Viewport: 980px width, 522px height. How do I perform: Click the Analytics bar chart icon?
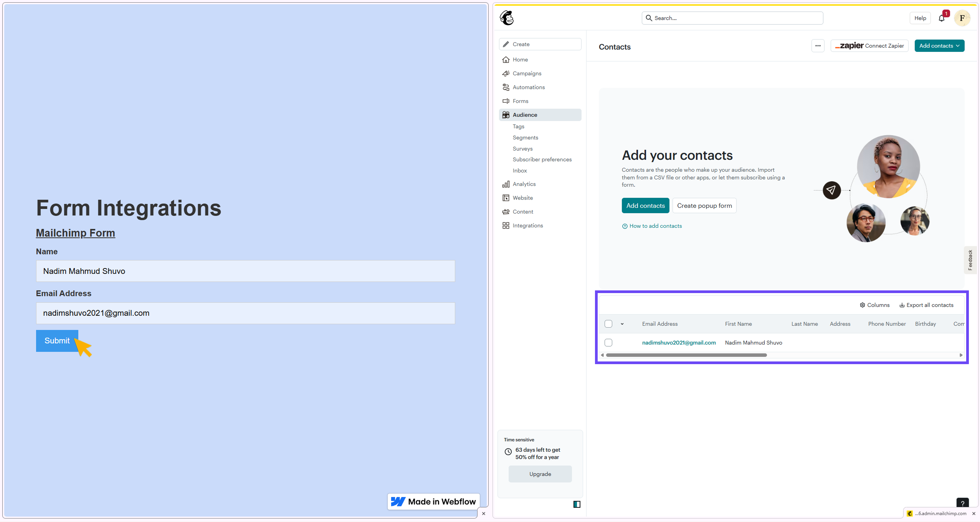click(506, 184)
